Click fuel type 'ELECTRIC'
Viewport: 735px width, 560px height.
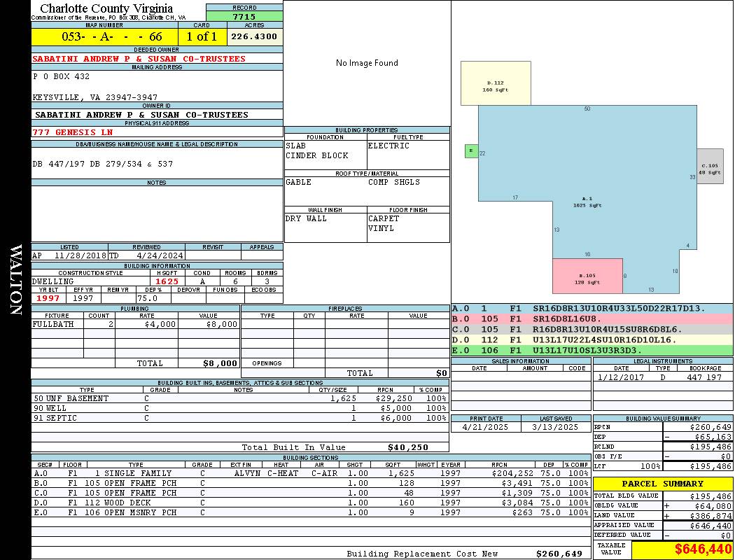coord(388,146)
